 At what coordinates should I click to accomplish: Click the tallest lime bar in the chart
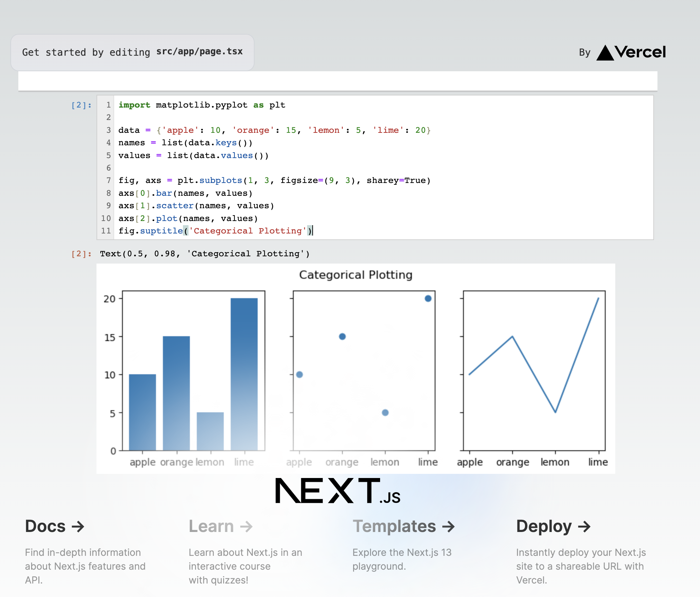tap(244, 374)
